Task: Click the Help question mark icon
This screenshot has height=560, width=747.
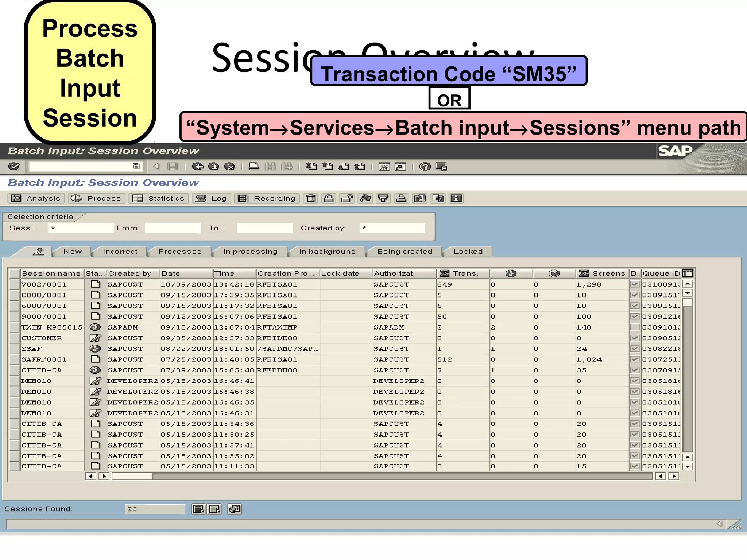Action: [x=425, y=167]
